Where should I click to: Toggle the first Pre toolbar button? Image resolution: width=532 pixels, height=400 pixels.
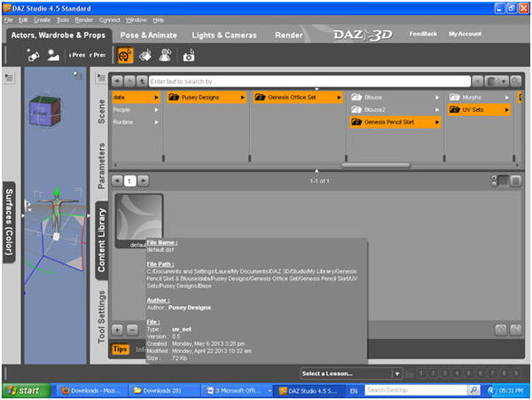pos(77,55)
